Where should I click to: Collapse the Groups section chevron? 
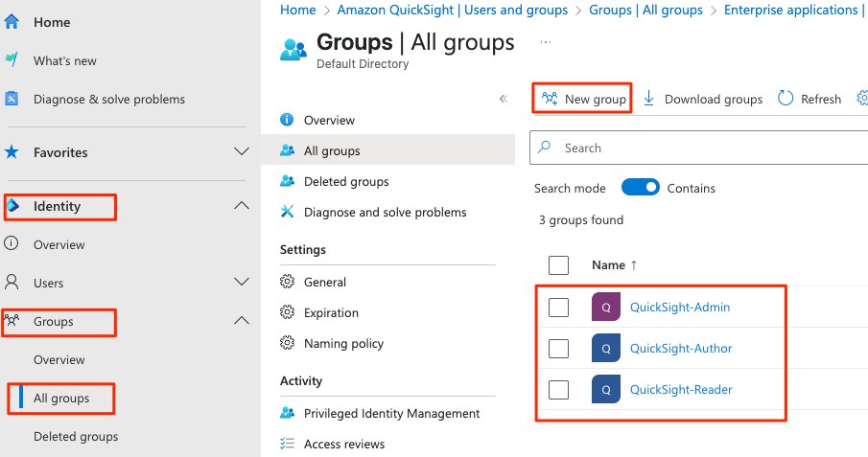tap(242, 320)
